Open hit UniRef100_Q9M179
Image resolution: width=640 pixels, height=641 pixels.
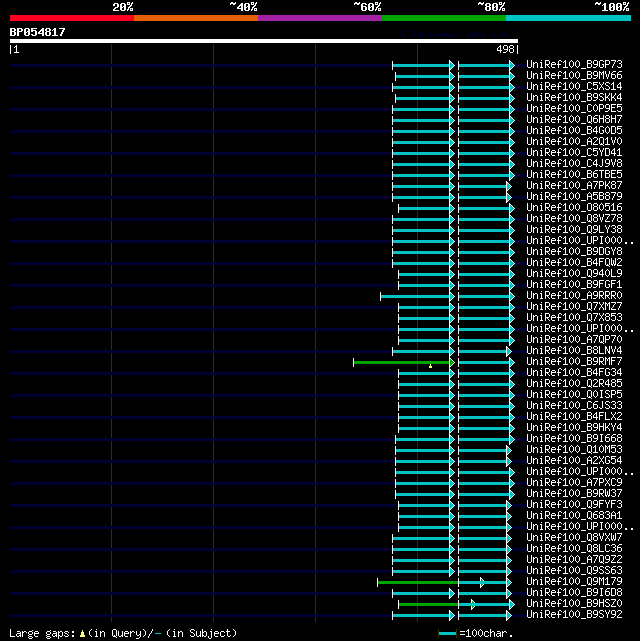click(574, 582)
